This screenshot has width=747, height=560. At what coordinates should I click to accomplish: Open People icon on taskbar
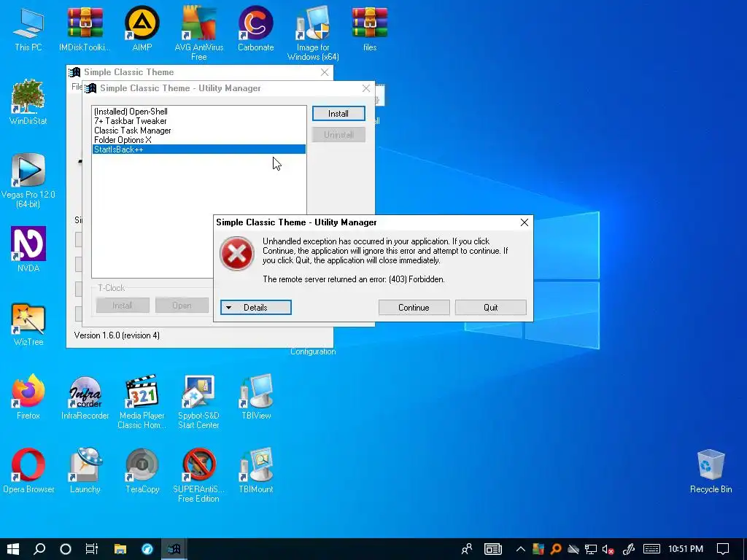467,549
